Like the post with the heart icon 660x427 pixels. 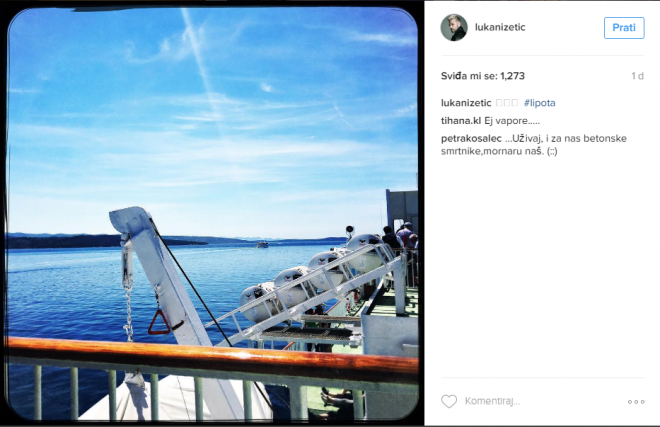pyautogui.click(x=449, y=401)
